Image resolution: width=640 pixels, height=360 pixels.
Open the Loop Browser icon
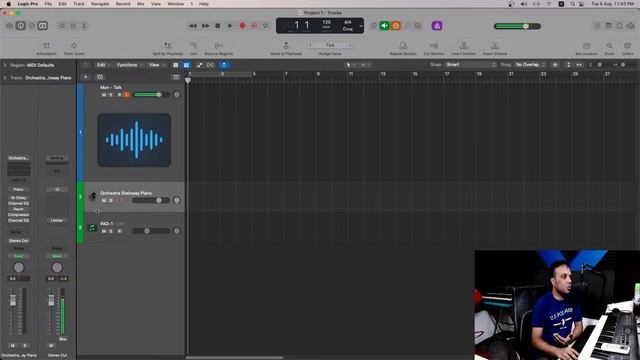click(619, 26)
